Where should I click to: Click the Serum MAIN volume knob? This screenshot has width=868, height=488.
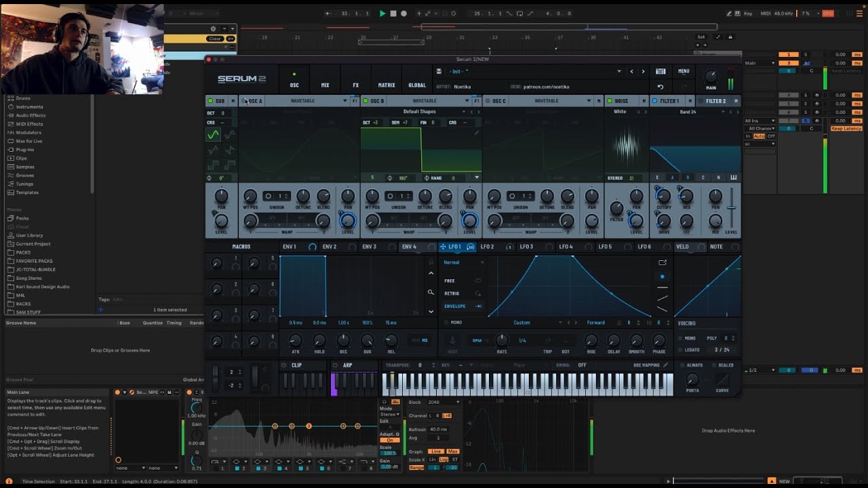coord(711,77)
